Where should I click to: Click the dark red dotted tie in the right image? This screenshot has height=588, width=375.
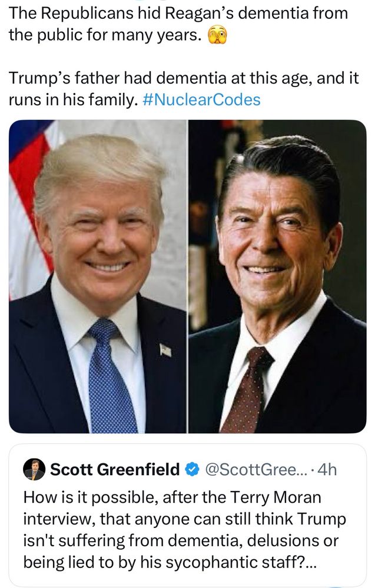tap(248, 390)
